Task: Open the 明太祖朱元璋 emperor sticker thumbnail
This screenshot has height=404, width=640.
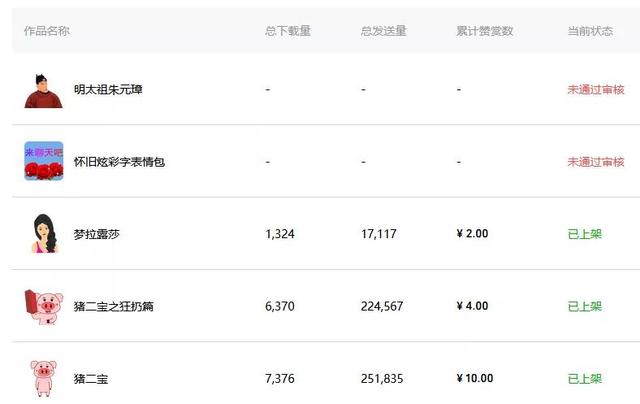Action: [43, 91]
